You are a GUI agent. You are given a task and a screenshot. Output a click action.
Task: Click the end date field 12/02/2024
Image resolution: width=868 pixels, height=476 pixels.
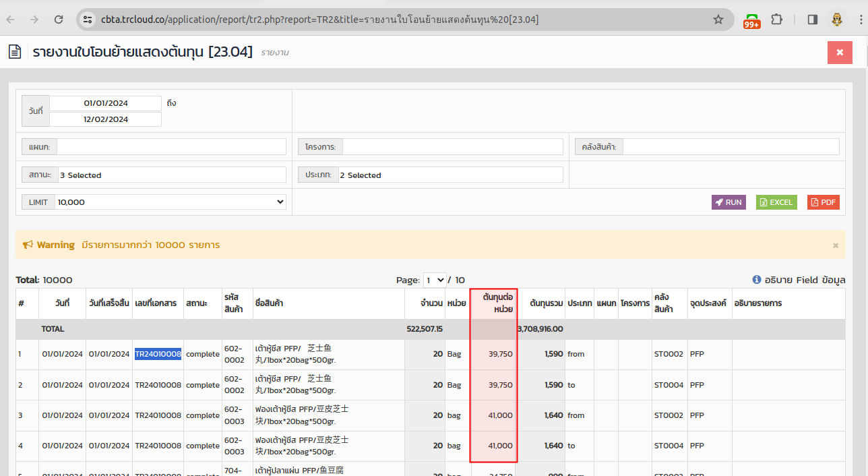[x=106, y=119]
